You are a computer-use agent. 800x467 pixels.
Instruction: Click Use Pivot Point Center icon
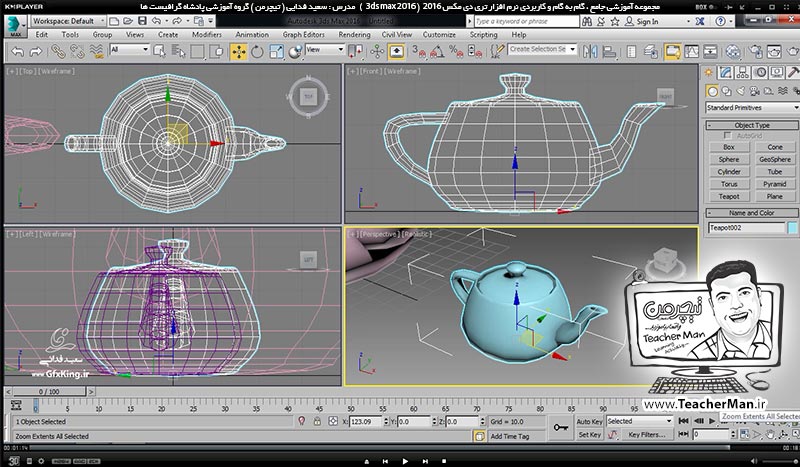pyautogui.click(x=355, y=52)
